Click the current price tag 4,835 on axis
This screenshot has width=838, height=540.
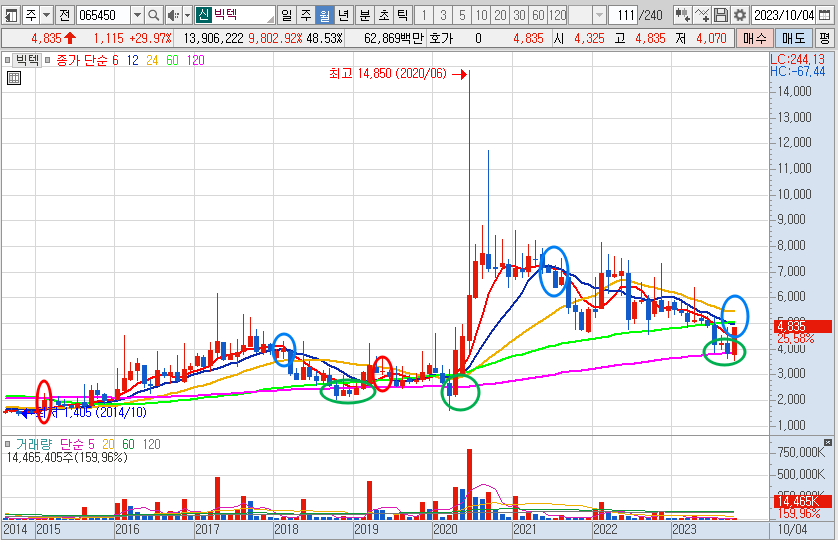point(803,327)
